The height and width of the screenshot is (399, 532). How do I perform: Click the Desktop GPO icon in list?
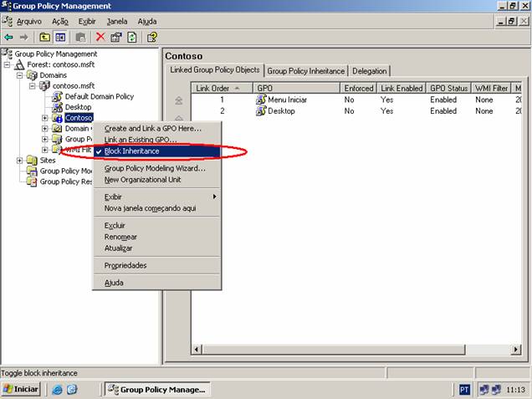pyautogui.click(x=261, y=111)
